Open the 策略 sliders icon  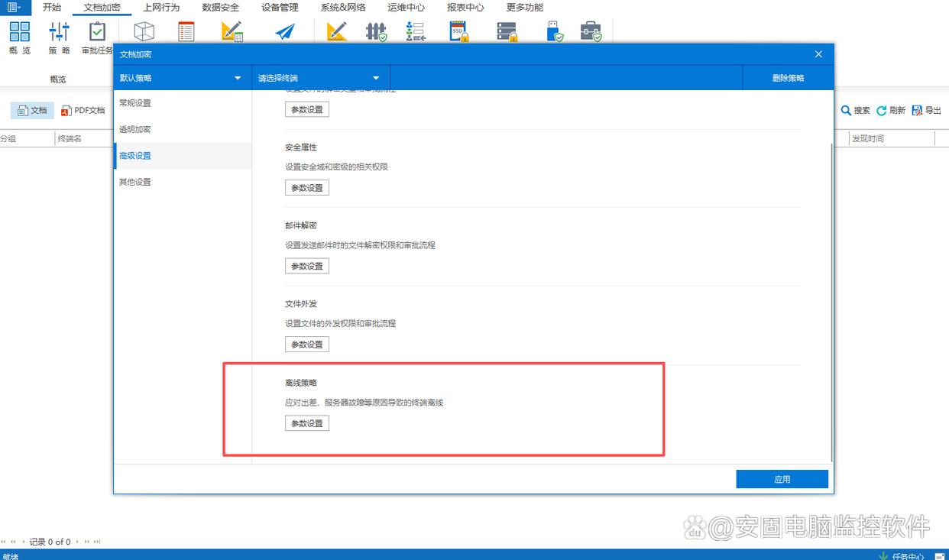[x=59, y=31]
